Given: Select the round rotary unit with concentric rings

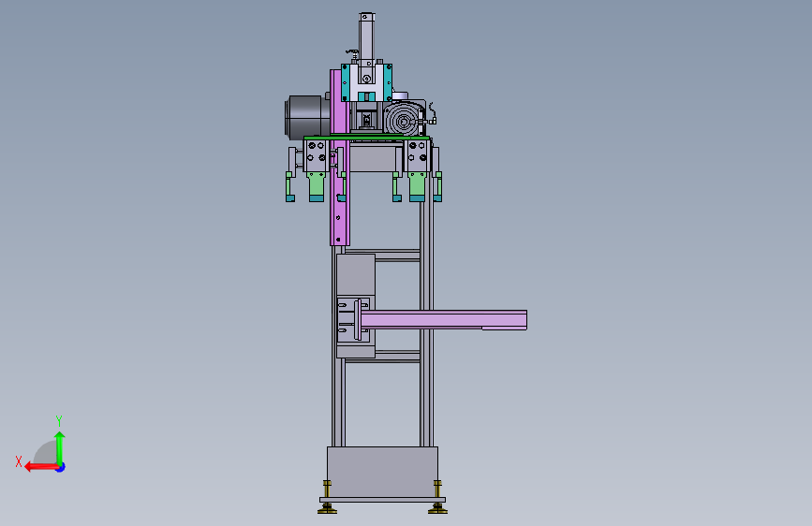Looking at the screenshot, I should (x=405, y=121).
